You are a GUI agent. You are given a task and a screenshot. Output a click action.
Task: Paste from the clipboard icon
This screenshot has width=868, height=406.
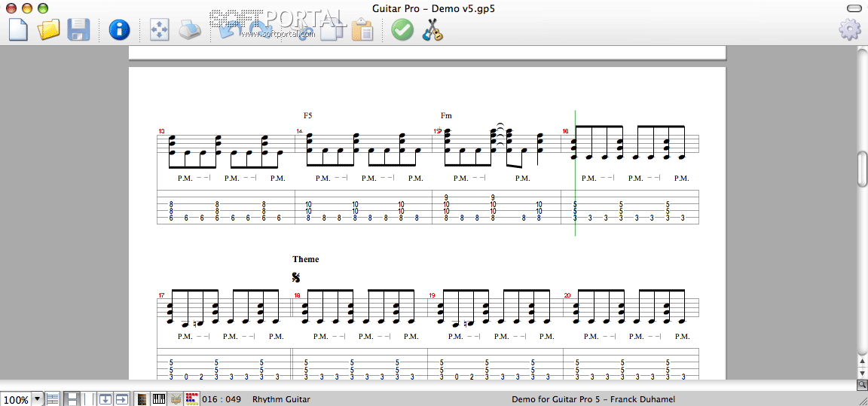363,29
